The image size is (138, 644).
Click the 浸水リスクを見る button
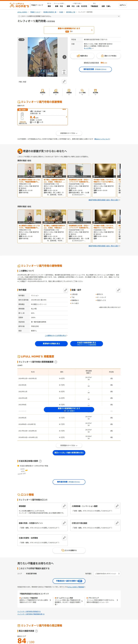pos(108,56)
